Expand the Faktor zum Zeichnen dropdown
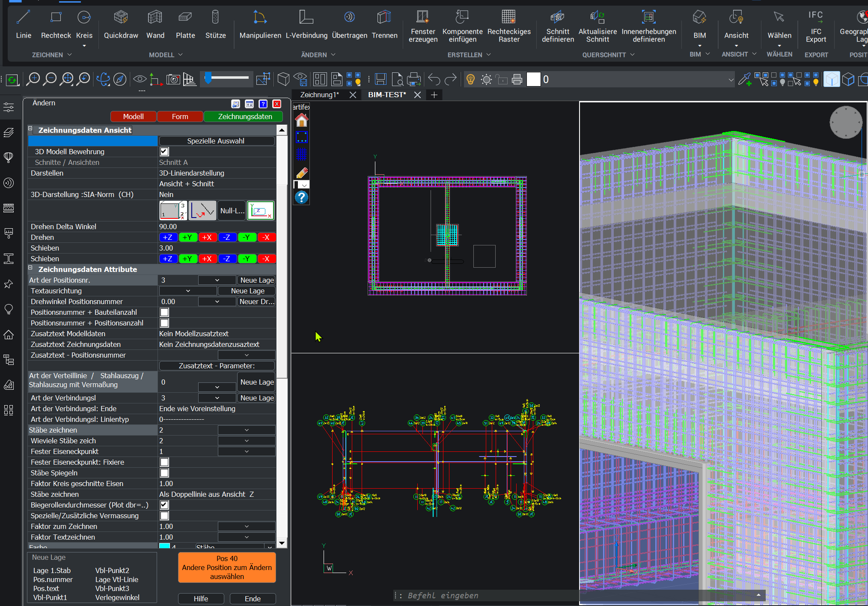Image resolution: width=868 pixels, height=606 pixels. tap(247, 526)
